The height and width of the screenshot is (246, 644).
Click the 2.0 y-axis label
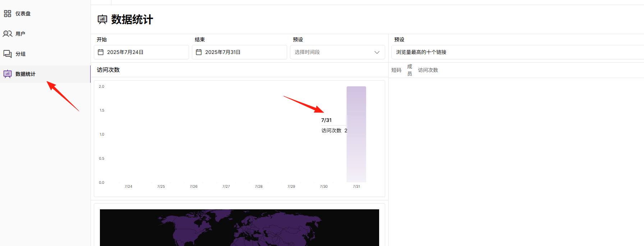tap(102, 87)
